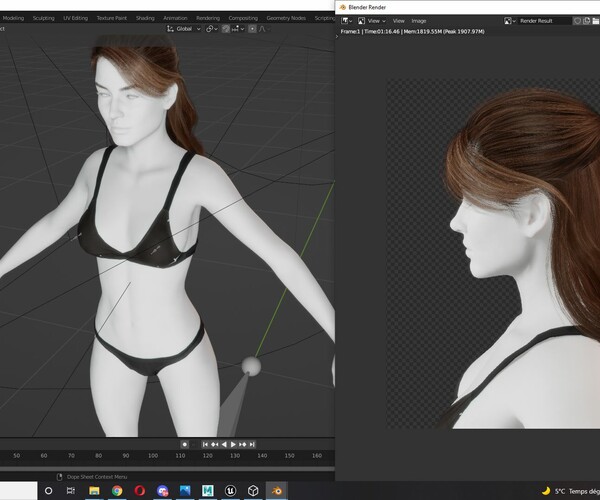Screen dimensions: 600x500
Task: Click the Dope Sheet Context Menu status text
Action: [x=97, y=477]
